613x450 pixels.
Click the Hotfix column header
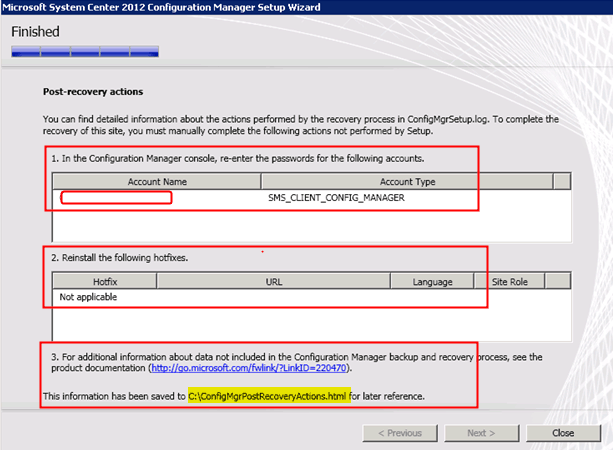(x=105, y=281)
